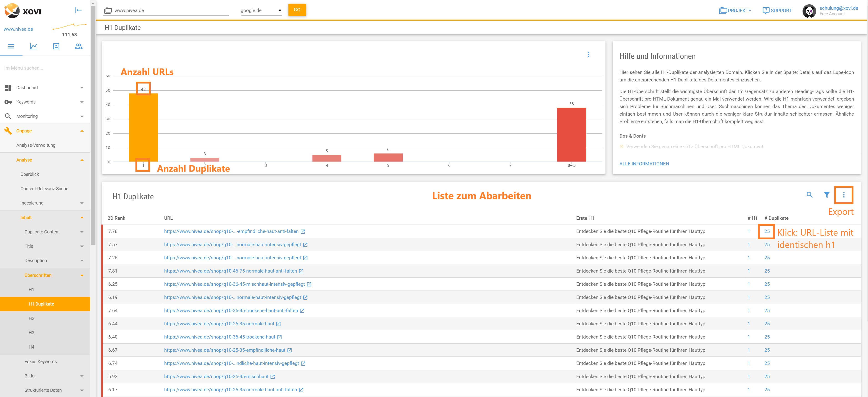This screenshot has width=868, height=397.
Task: Collapse the Onpage menu section
Action: point(82,131)
